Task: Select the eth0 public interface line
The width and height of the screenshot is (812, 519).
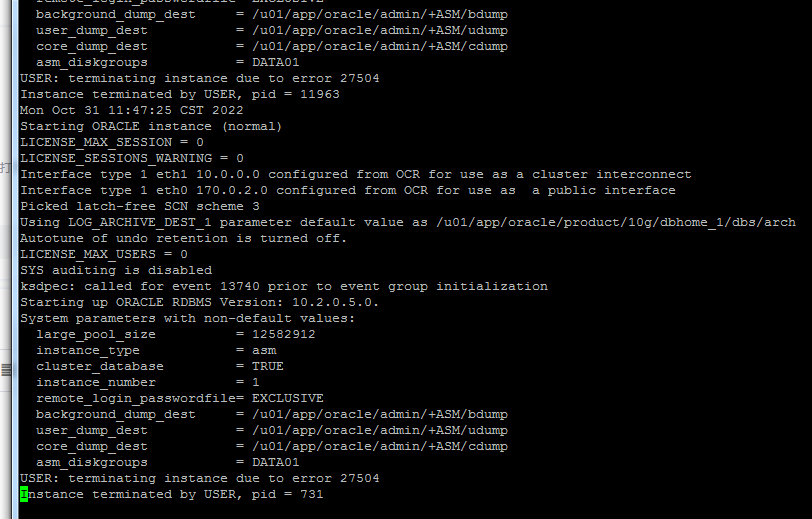Action: [x=348, y=190]
